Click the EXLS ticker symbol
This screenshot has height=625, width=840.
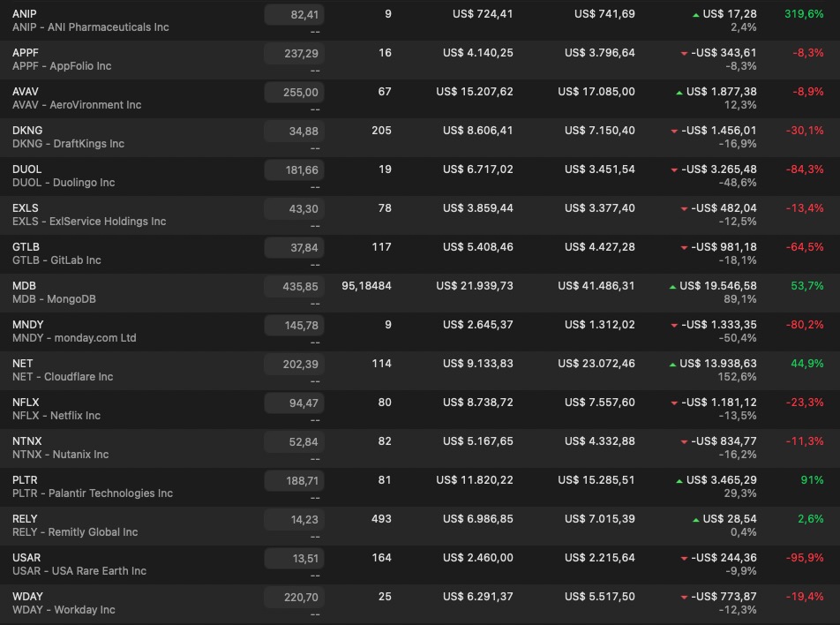point(26,208)
